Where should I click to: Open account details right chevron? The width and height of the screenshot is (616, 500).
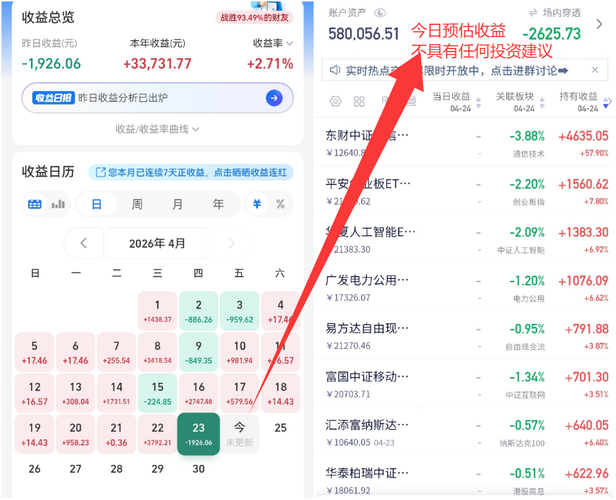click(599, 24)
